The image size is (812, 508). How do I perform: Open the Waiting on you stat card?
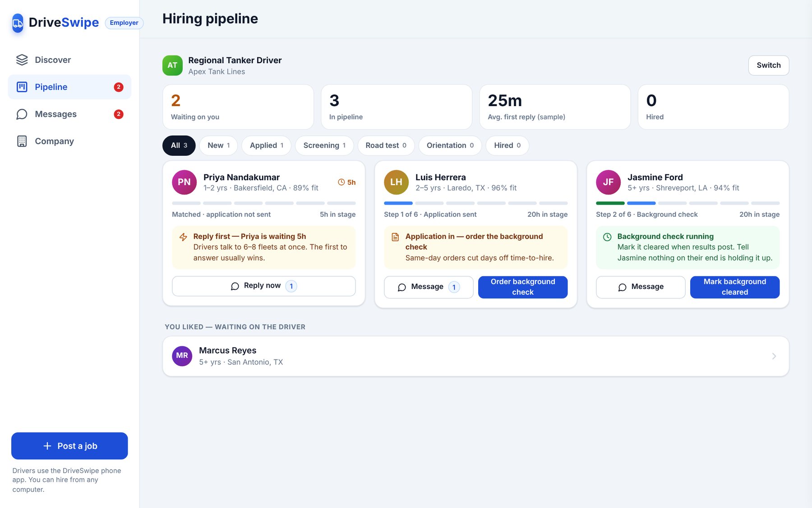pos(238,107)
